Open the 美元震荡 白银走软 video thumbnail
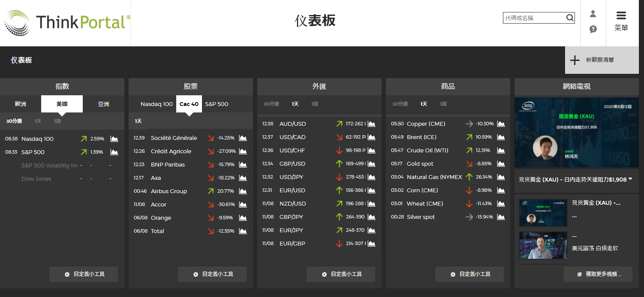Screen dimensions: 644x297 click(x=543, y=245)
